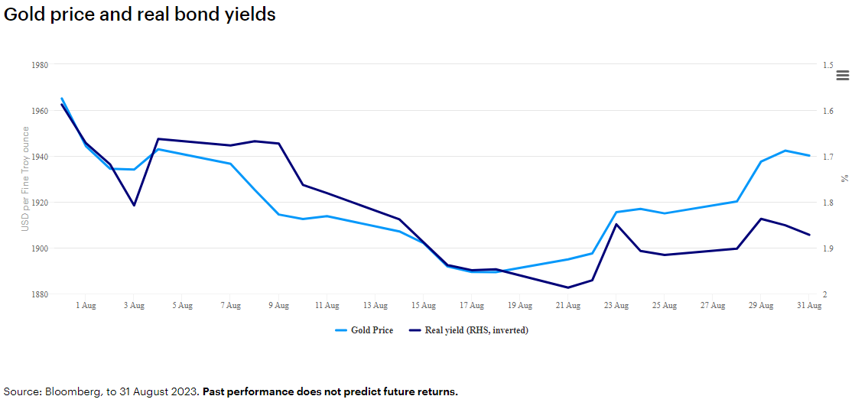Viewport: 868px width, 409px height.
Task: Click the '1 Aug' x-axis label
Action: click(85, 306)
